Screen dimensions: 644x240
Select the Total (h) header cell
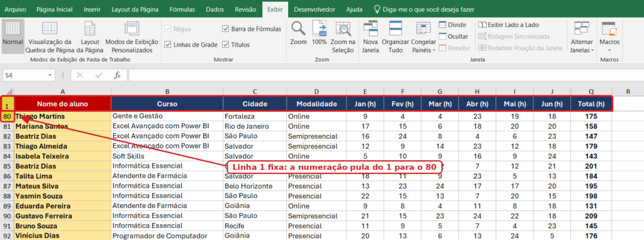click(x=591, y=104)
